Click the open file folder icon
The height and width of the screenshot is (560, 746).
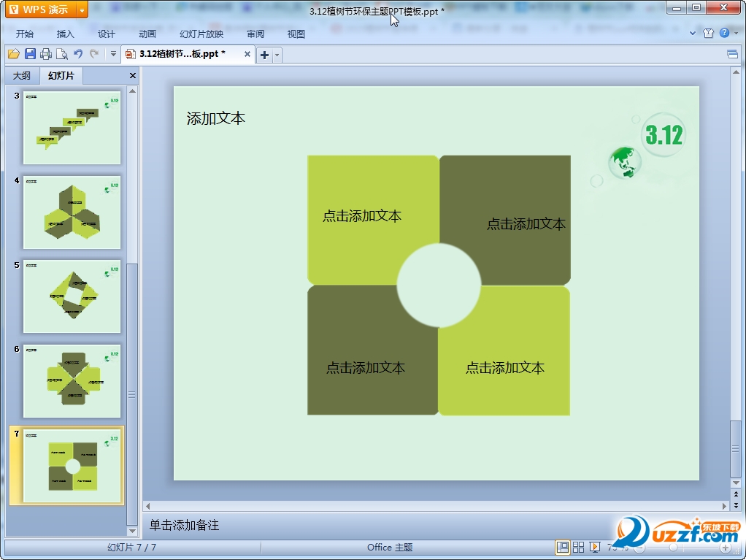click(14, 54)
